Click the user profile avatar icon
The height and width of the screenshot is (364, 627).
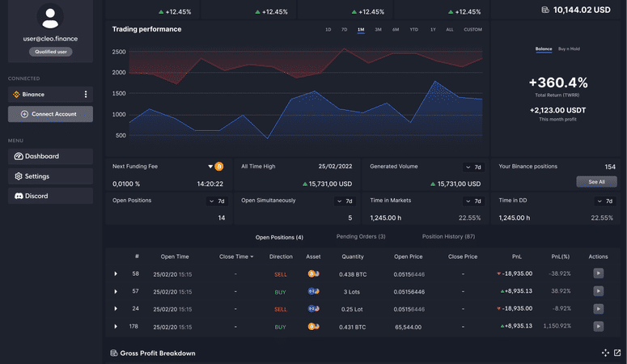50,16
